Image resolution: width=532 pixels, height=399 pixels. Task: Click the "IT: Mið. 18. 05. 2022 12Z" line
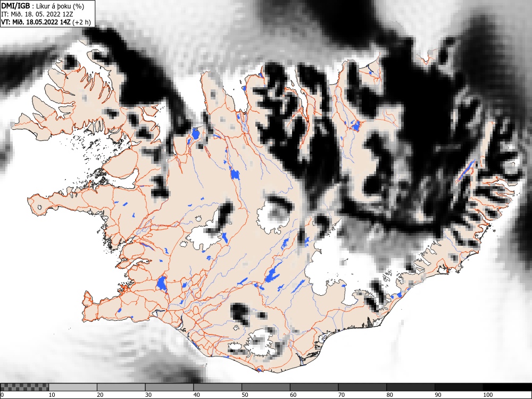point(37,14)
